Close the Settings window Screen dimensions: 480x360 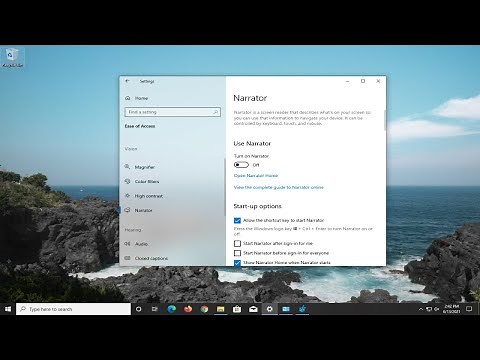(378, 81)
